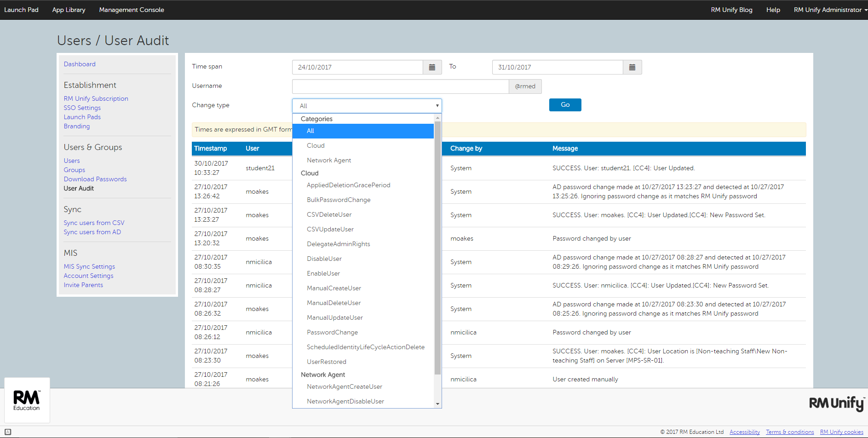Open RM Unify cookies footer link
The height and width of the screenshot is (438, 868).
point(841,432)
